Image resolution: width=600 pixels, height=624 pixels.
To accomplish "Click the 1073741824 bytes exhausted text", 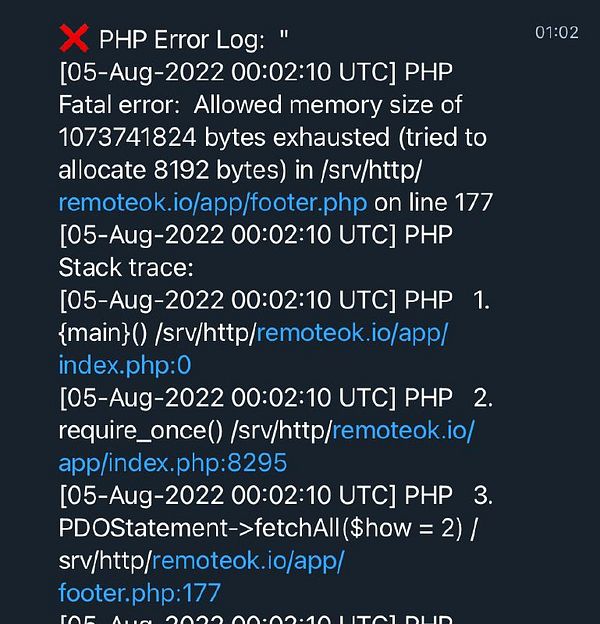I will point(224,138).
